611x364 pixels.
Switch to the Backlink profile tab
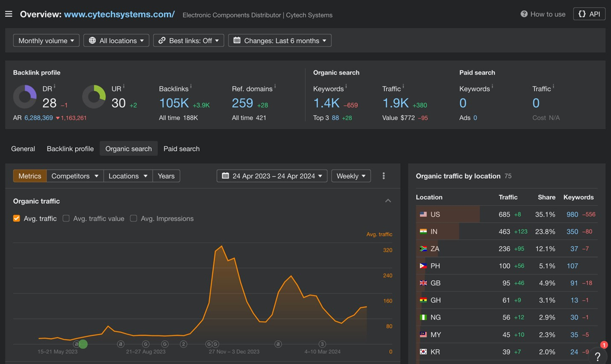point(70,149)
